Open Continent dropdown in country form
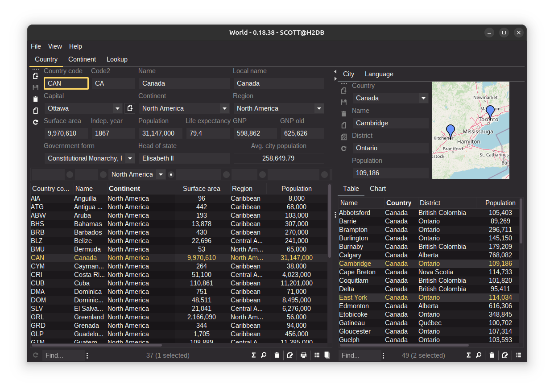 pos(224,108)
